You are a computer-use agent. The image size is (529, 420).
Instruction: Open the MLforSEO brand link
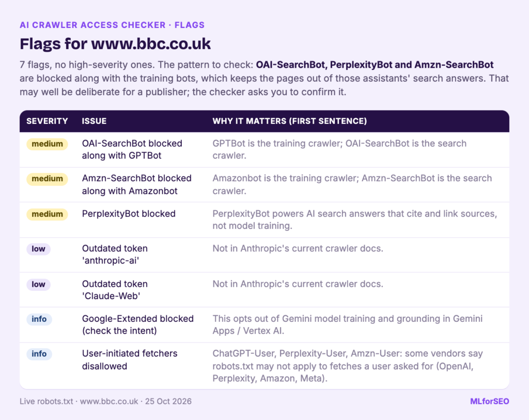pos(490,401)
